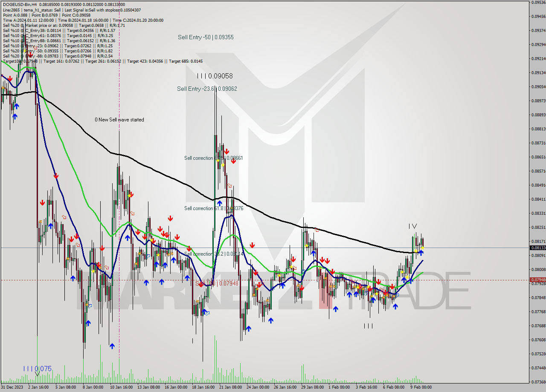This screenshot has width=546, height=392.
Task: Click the '2 Jan 16:00' time label
Action: pos(38,387)
